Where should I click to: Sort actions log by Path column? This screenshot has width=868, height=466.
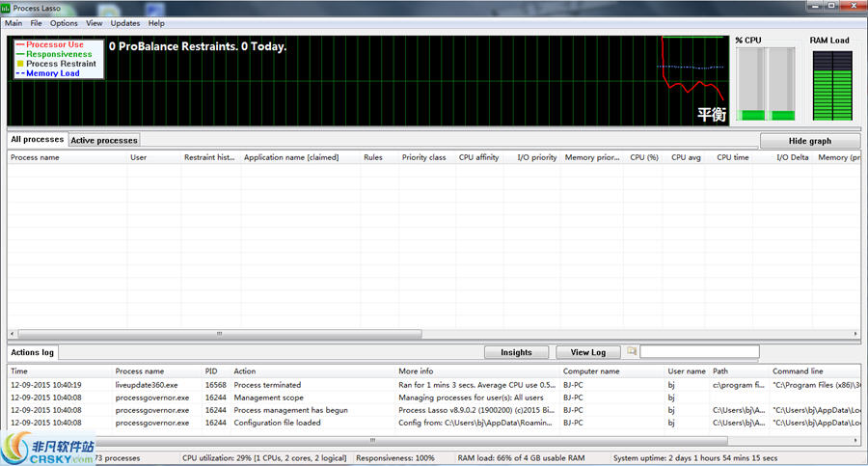coord(740,371)
